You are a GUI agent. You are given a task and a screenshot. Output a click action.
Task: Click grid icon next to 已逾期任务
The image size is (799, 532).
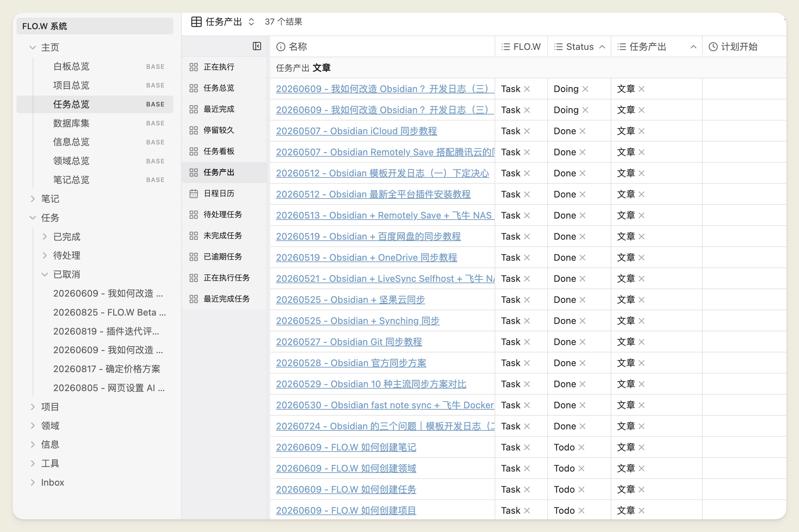pos(194,257)
